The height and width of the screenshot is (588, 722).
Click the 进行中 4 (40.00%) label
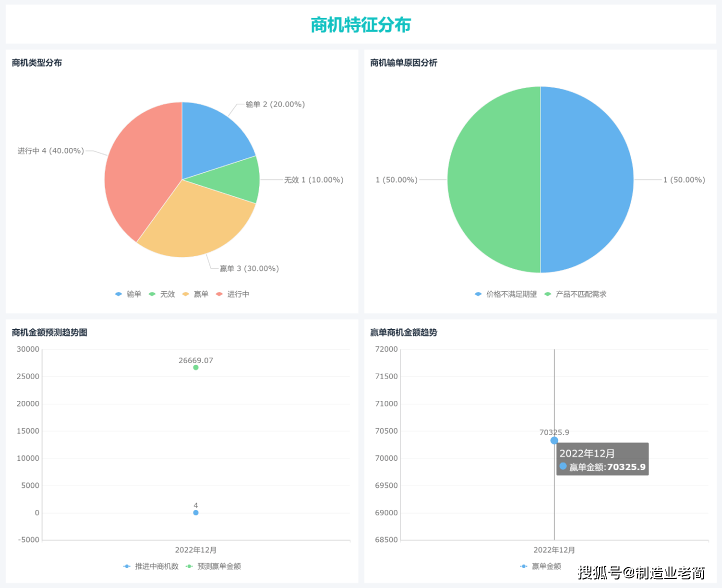(50, 150)
